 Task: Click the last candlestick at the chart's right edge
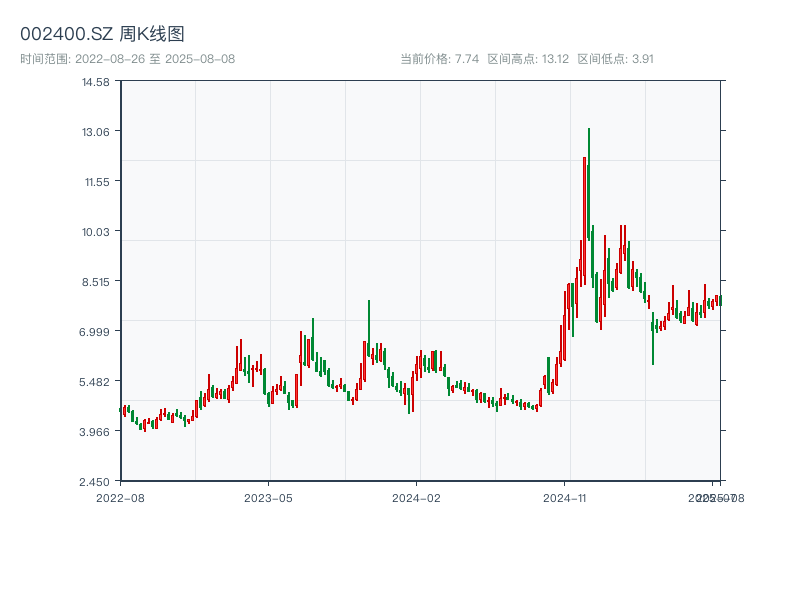coord(720,301)
